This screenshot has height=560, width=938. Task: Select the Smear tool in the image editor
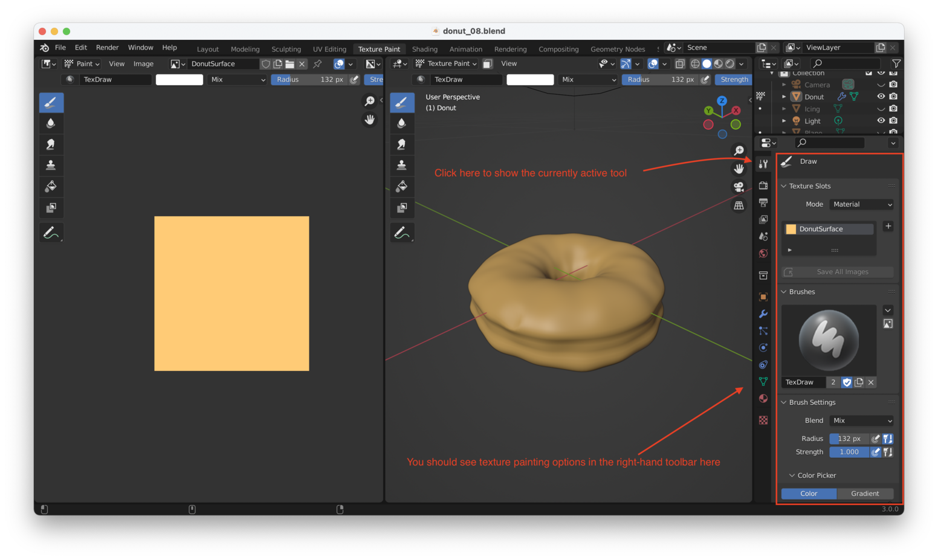(x=51, y=144)
